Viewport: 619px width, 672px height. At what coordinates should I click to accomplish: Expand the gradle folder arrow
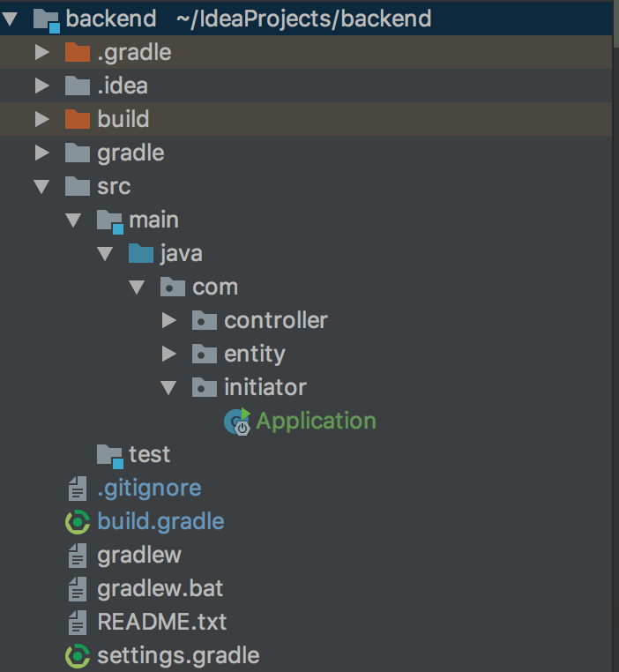[41, 153]
